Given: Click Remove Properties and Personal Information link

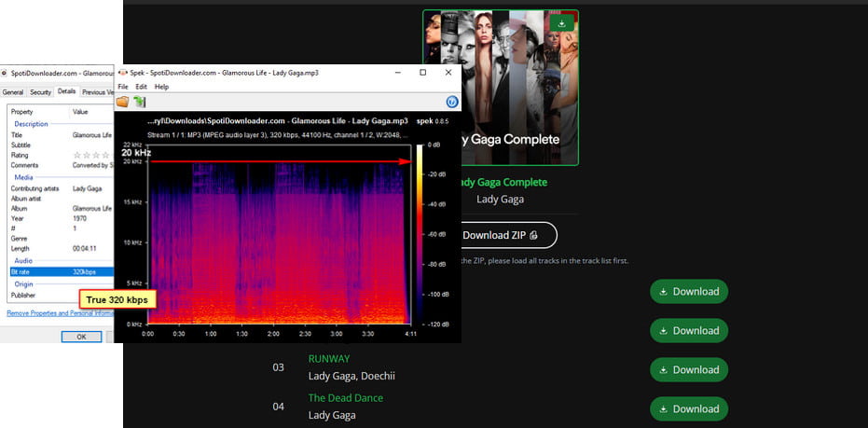Looking at the screenshot, I should [x=60, y=312].
